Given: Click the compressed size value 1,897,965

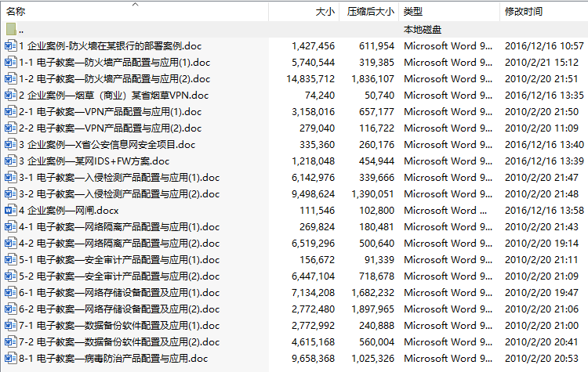Looking at the screenshot, I should [x=372, y=309].
